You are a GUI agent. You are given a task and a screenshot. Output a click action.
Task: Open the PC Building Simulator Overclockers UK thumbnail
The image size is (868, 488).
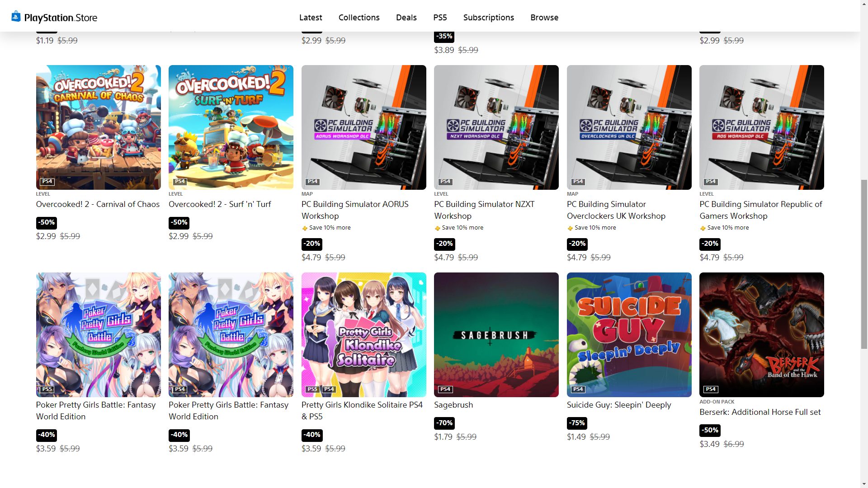click(629, 127)
